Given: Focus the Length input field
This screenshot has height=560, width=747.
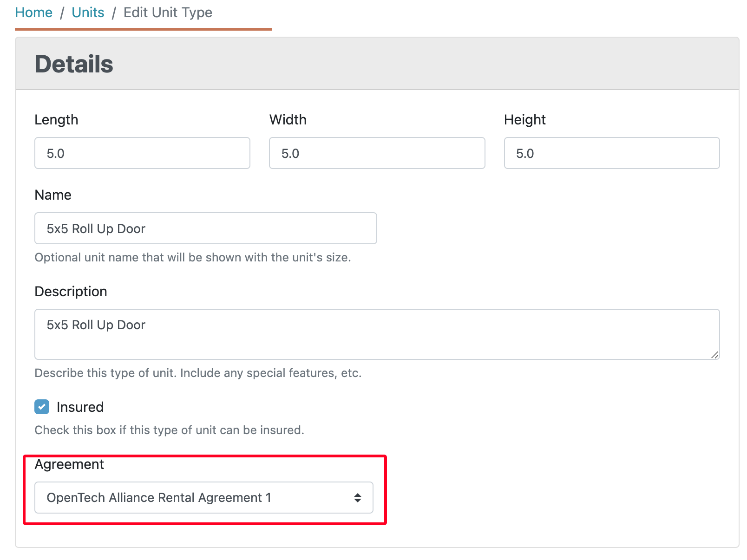Looking at the screenshot, I should point(142,153).
